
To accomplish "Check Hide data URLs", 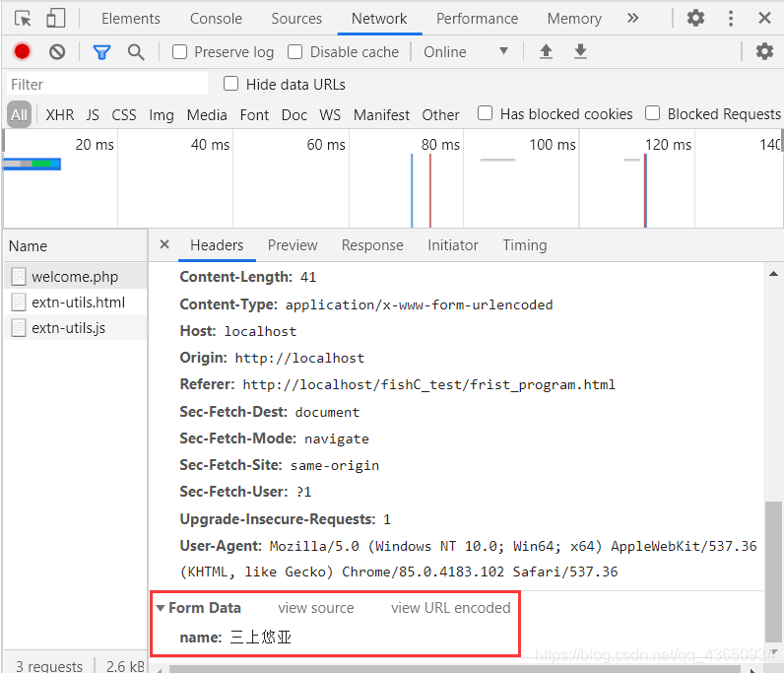I will 231,84.
